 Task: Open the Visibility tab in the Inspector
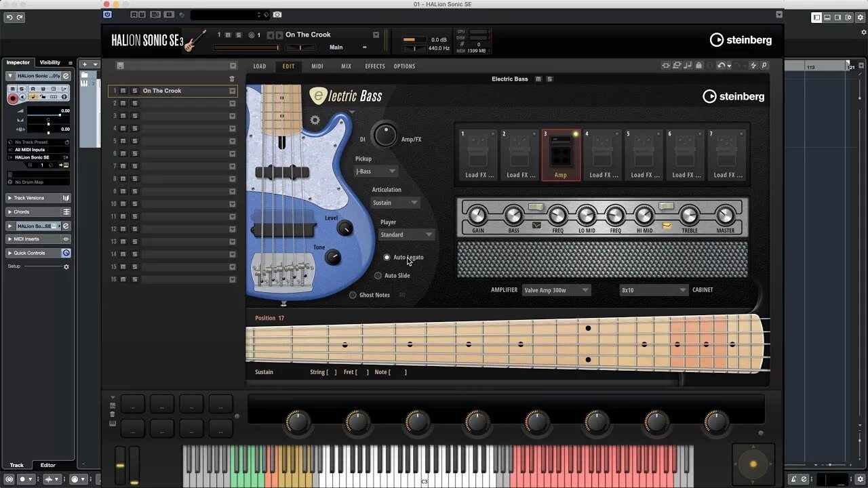point(50,62)
